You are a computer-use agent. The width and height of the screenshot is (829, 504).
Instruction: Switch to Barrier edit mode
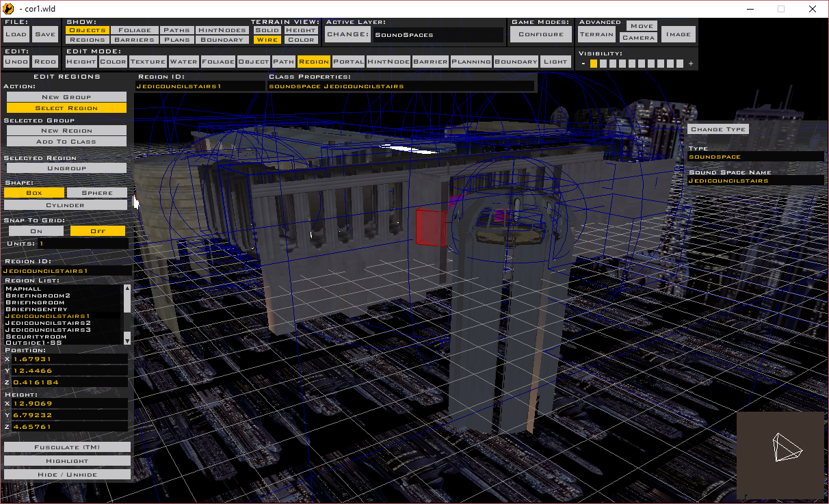[x=430, y=62]
